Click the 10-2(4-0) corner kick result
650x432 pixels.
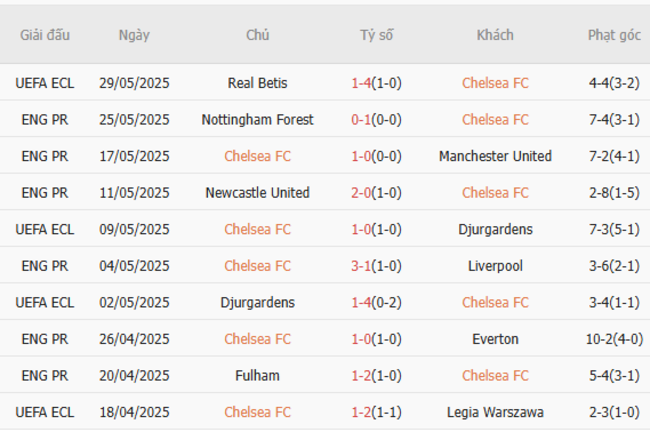tap(614, 339)
